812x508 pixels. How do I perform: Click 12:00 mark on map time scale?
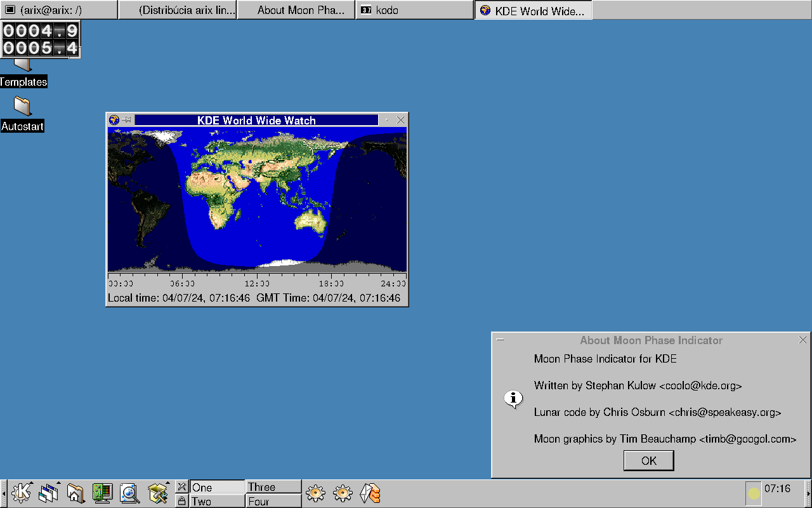257,283
